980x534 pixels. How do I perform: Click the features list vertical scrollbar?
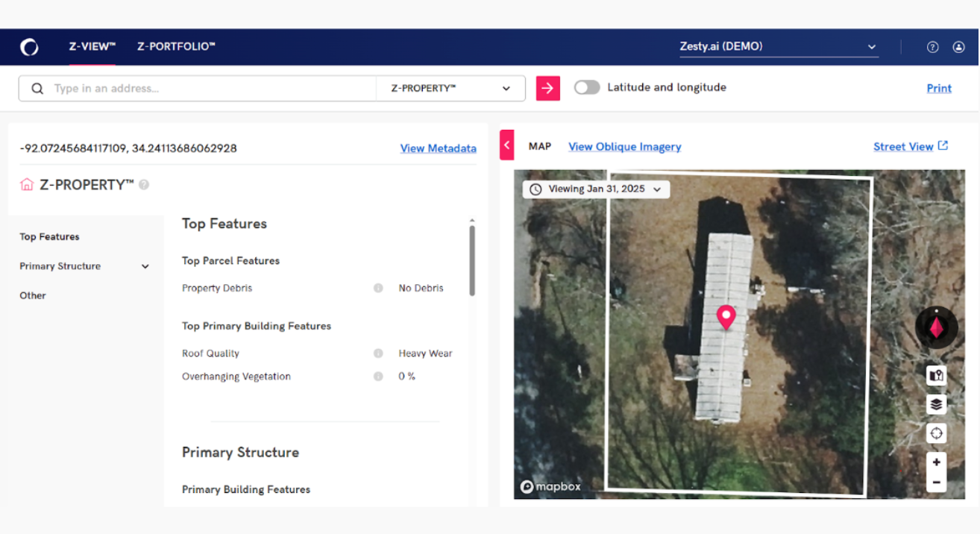tap(472, 260)
